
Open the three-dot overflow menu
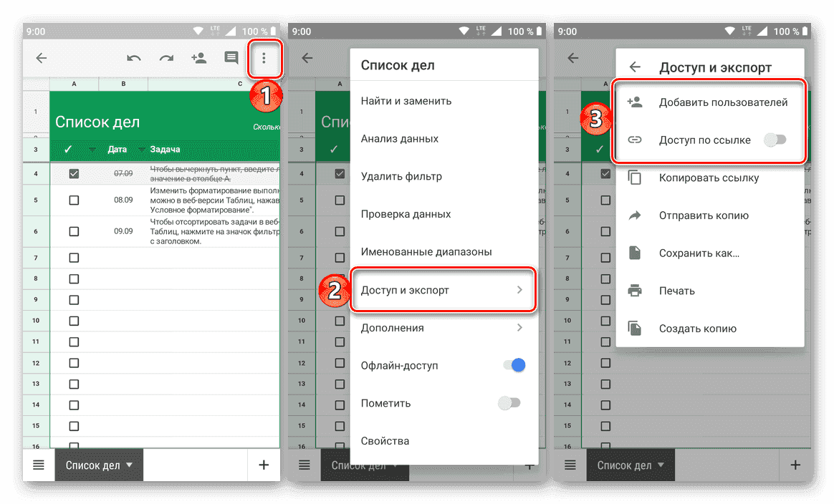pyautogui.click(x=264, y=59)
